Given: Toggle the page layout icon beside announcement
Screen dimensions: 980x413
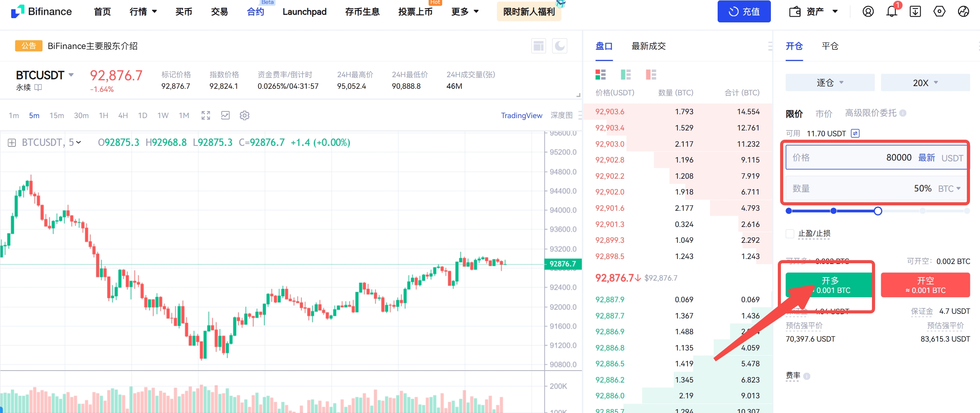Looking at the screenshot, I should tap(538, 46).
